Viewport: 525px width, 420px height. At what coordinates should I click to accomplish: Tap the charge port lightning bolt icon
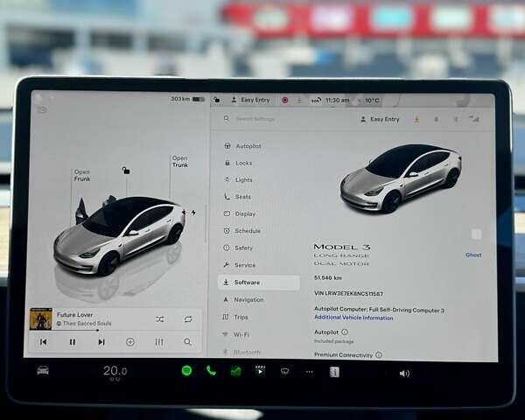point(193,213)
